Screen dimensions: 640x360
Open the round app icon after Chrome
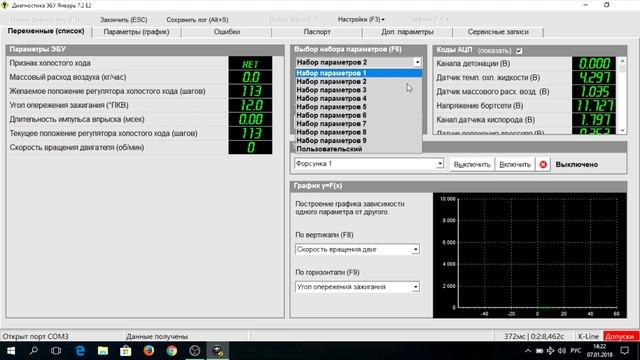195,351
